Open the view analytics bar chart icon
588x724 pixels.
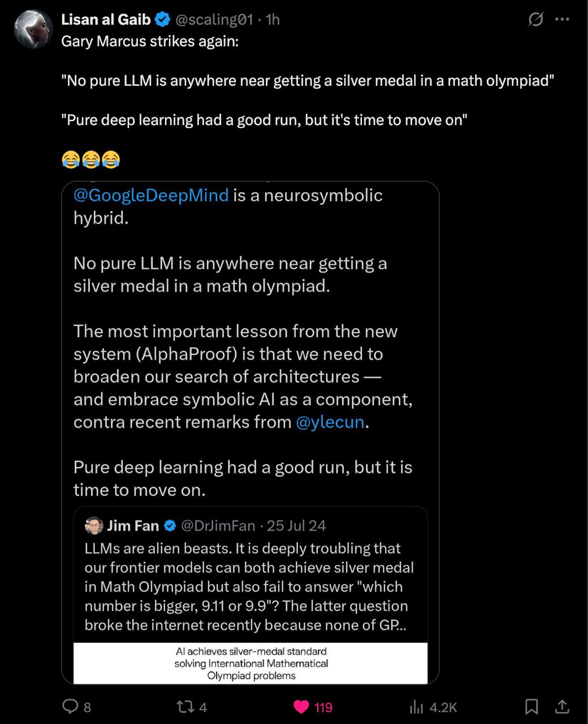(416, 706)
